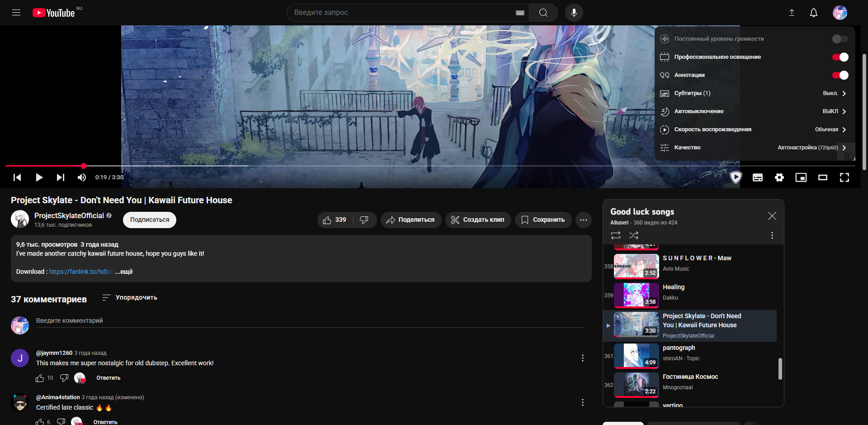Start voice search with microphone
Screen dimensions: 868x425
point(574,13)
